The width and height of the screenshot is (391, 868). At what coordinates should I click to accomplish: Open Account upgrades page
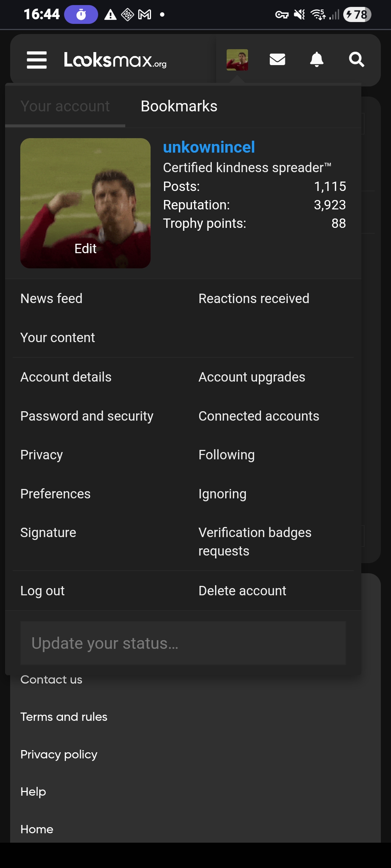click(252, 377)
